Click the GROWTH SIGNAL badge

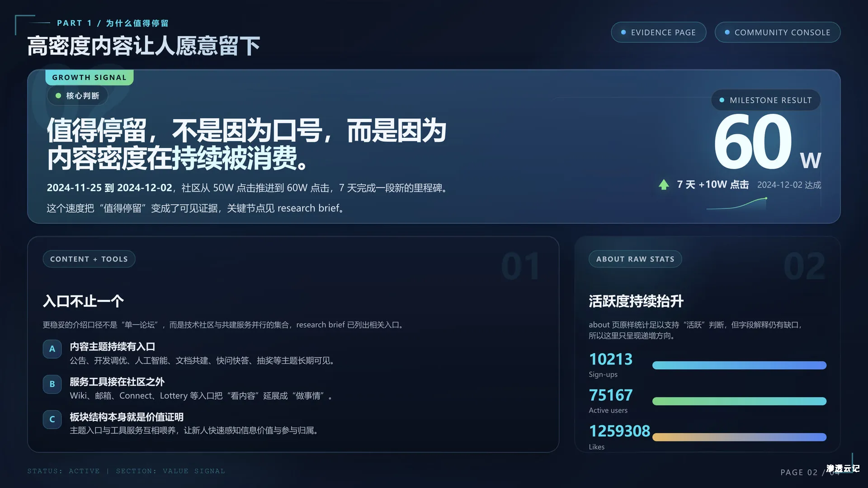[x=89, y=77]
